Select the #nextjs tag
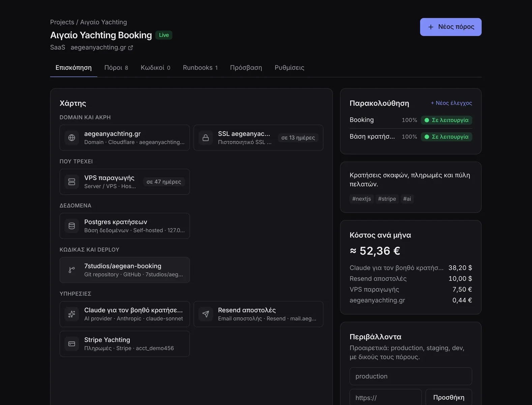Image resolution: width=532 pixels, height=405 pixels. [x=361, y=199]
